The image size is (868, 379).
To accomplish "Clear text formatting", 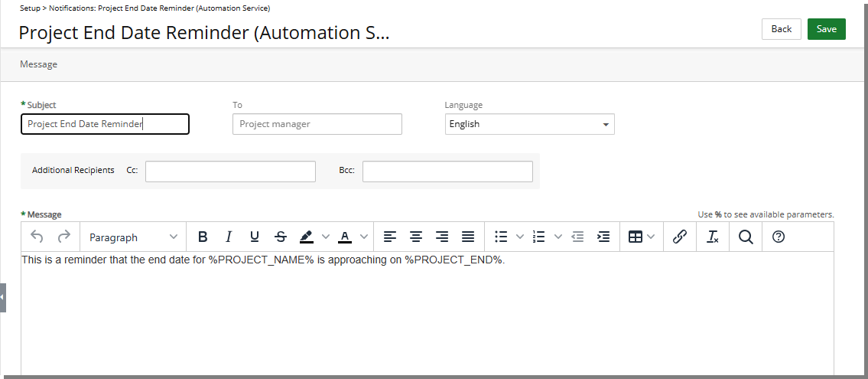I will pyautogui.click(x=713, y=237).
